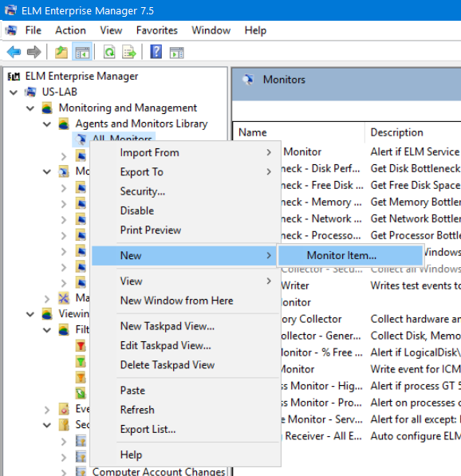
Task: Click the Security key icon in tree
Action: click(x=64, y=425)
